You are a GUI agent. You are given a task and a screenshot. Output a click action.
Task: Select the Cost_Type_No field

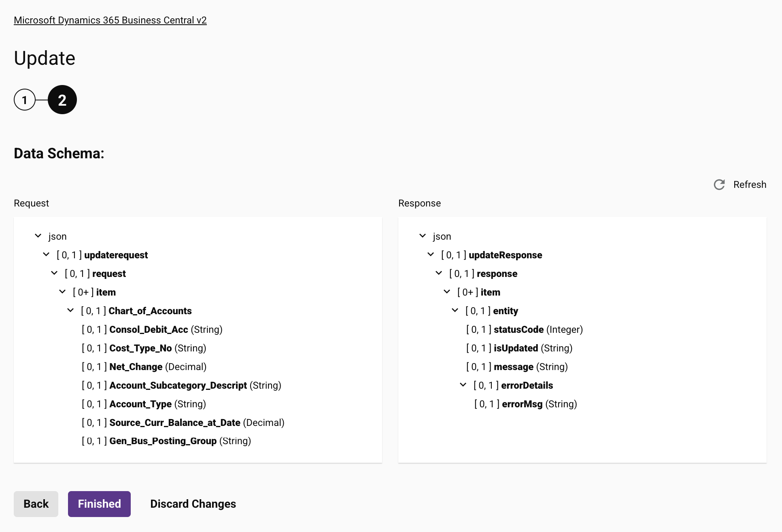144,348
